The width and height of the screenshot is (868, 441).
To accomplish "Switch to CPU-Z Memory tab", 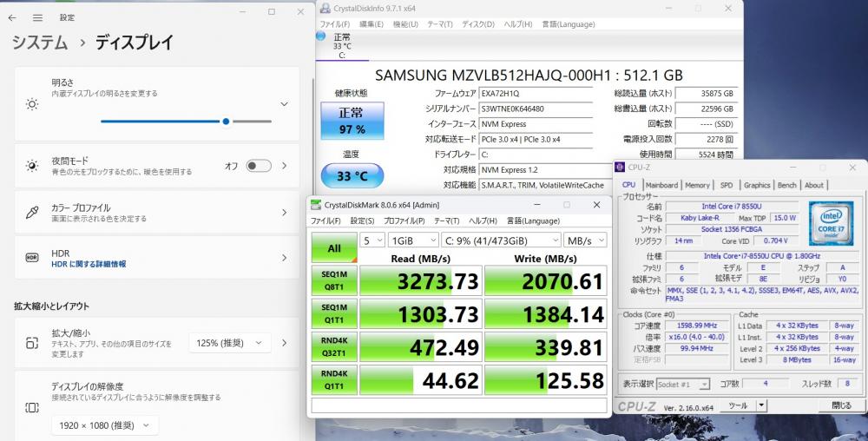I will [x=697, y=186].
